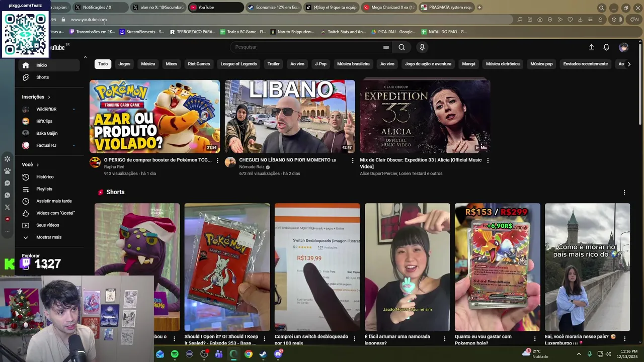The image size is (644, 362).
Task: Open the Messenger icon in browser sidebar
Action: coord(7,183)
